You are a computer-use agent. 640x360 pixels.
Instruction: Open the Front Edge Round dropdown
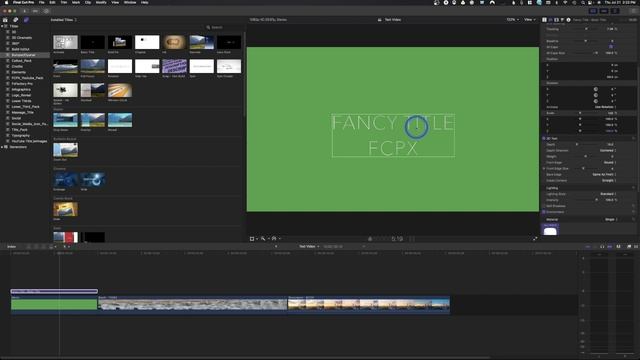click(610, 162)
